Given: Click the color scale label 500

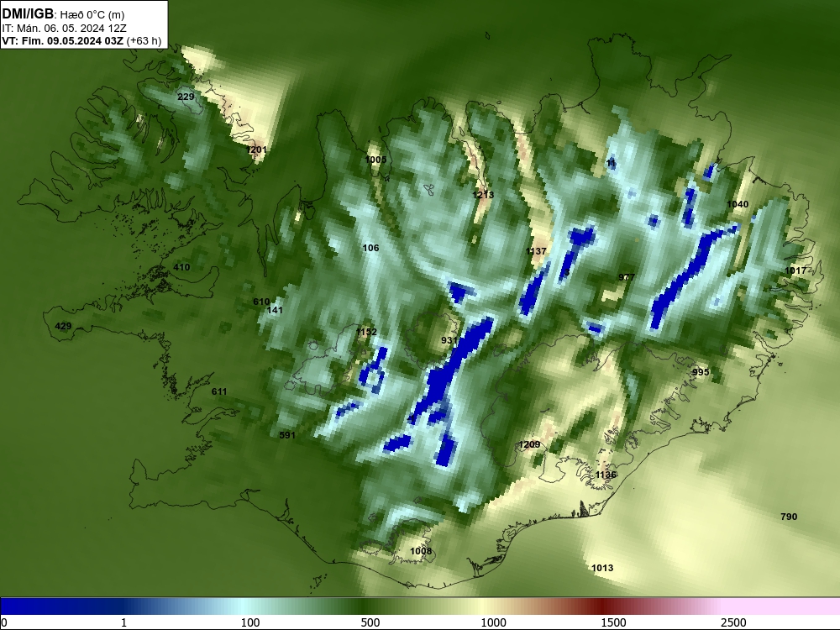Looking at the screenshot, I should point(370,622).
